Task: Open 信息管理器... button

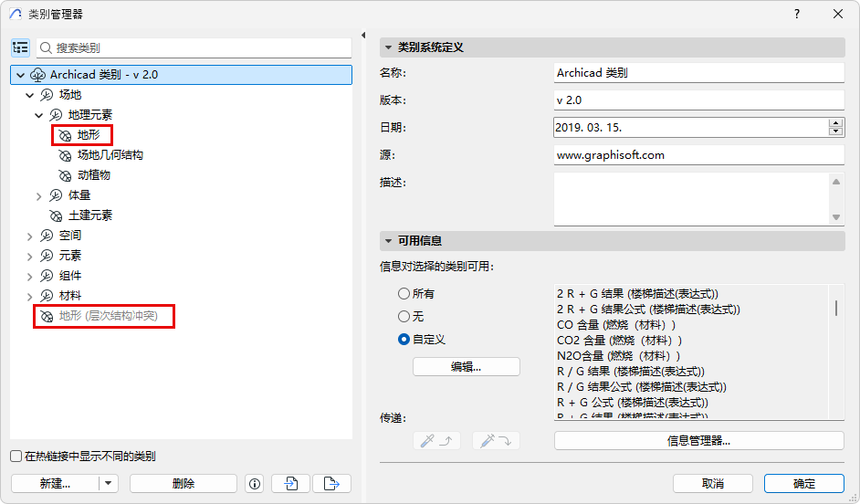Action: point(698,440)
